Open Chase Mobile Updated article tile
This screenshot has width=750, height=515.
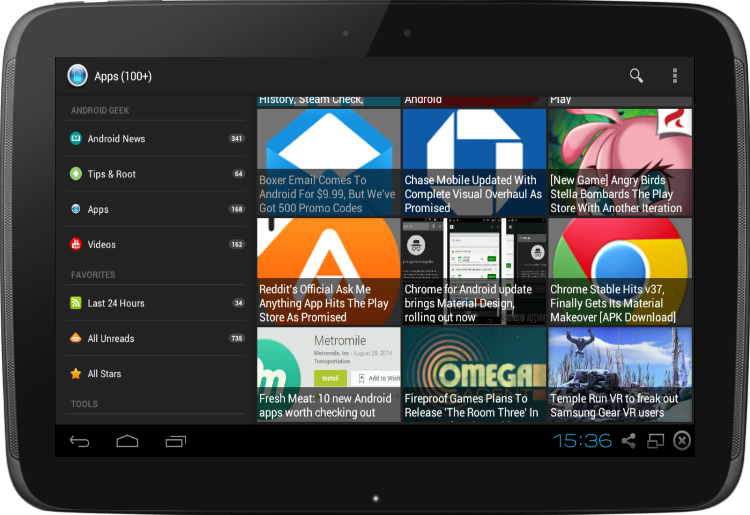pos(474,162)
